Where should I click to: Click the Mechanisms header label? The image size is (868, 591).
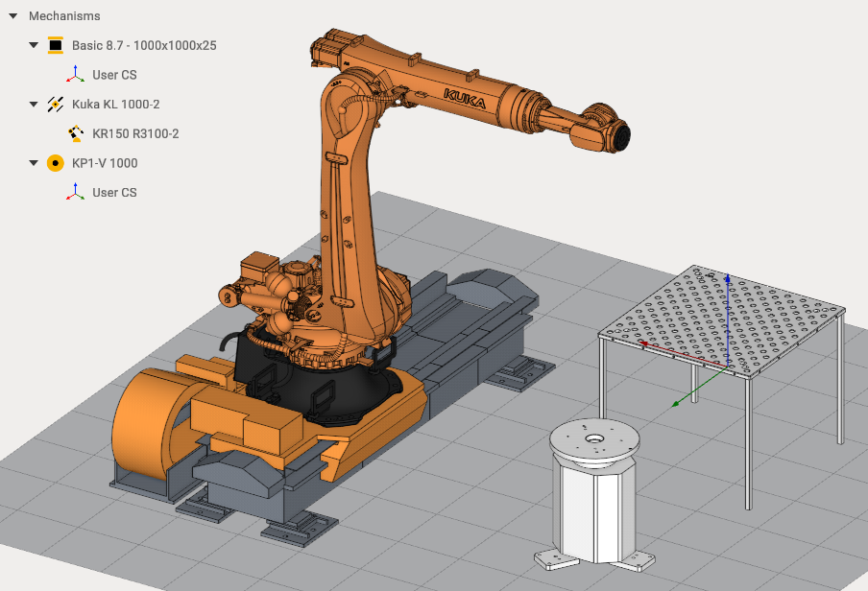pos(64,16)
